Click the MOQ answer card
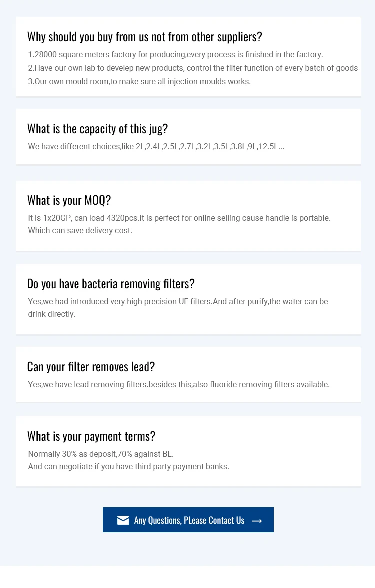Image resolution: width=375 pixels, height=588 pixels. pyautogui.click(x=188, y=215)
